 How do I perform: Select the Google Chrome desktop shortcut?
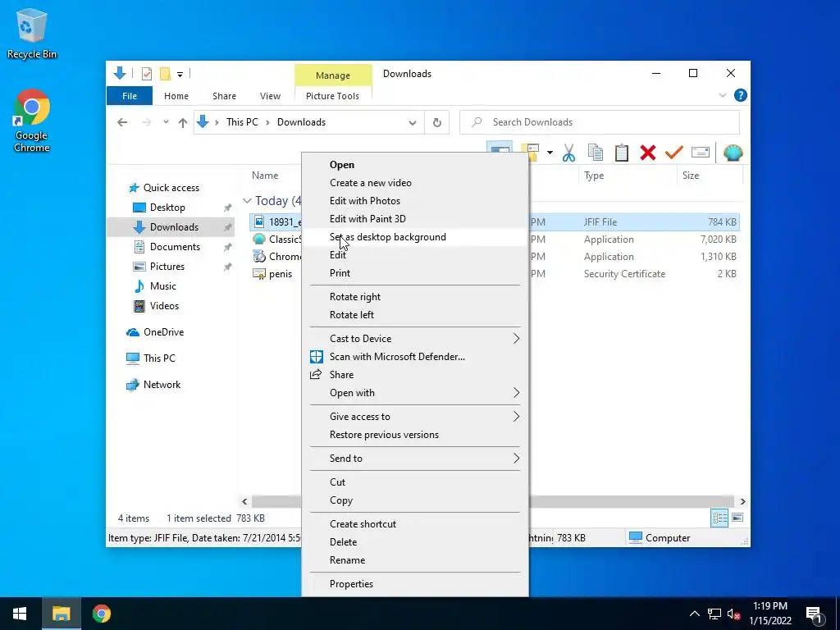coord(32,121)
